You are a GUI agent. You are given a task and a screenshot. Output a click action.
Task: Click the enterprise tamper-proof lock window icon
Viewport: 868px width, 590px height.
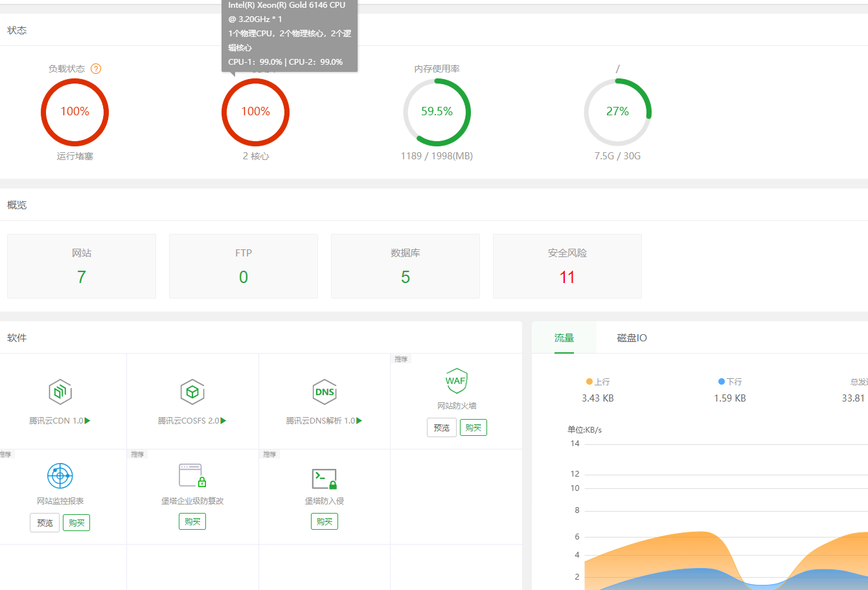[192, 475]
